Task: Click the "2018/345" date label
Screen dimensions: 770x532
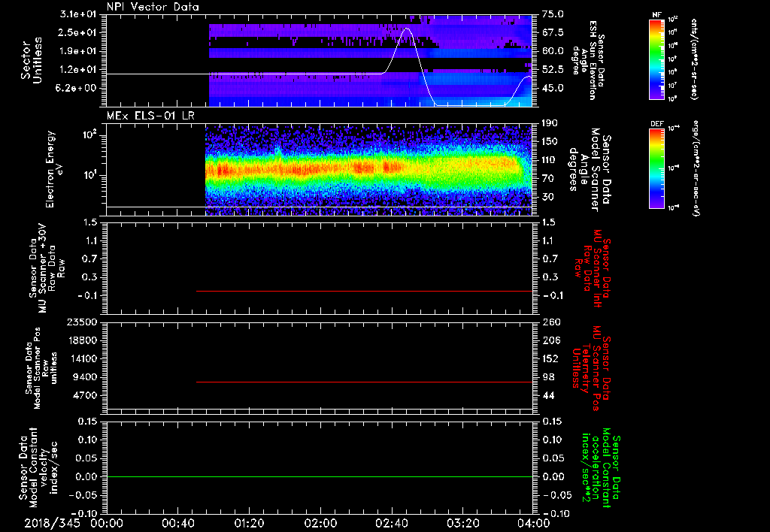Action: click(52, 523)
